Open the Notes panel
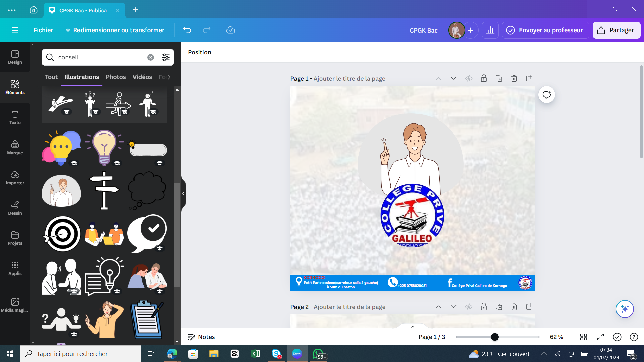The image size is (644, 362). (x=201, y=337)
